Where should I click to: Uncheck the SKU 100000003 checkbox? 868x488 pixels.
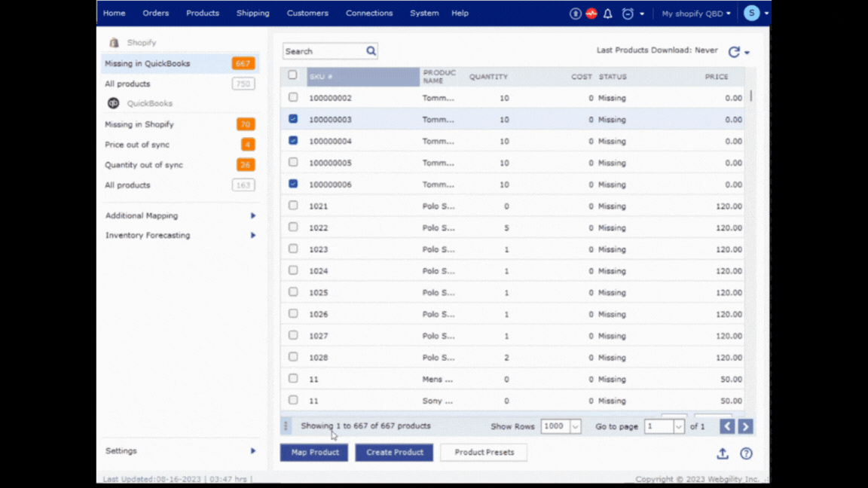[293, 119]
